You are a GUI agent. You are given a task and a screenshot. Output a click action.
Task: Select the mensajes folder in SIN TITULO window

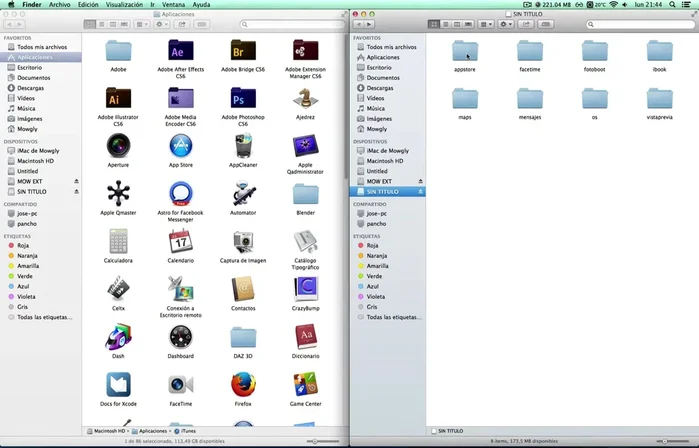click(x=530, y=98)
